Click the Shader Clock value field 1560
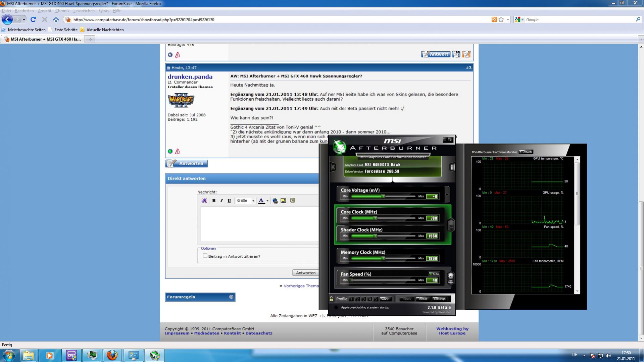Screen dimensions: 644x362 click(432, 236)
